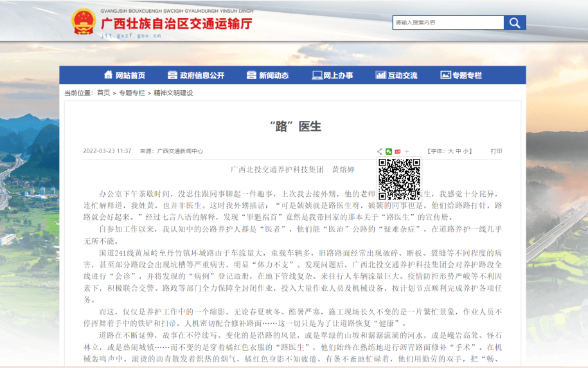Click the monitor icon for 网上办事
The height and width of the screenshot is (368, 588).
click(316, 75)
